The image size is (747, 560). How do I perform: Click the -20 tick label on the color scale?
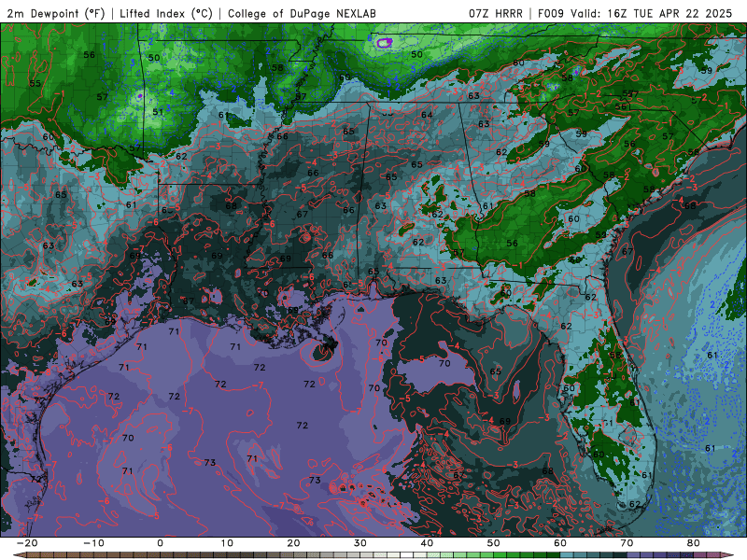pos(27,543)
